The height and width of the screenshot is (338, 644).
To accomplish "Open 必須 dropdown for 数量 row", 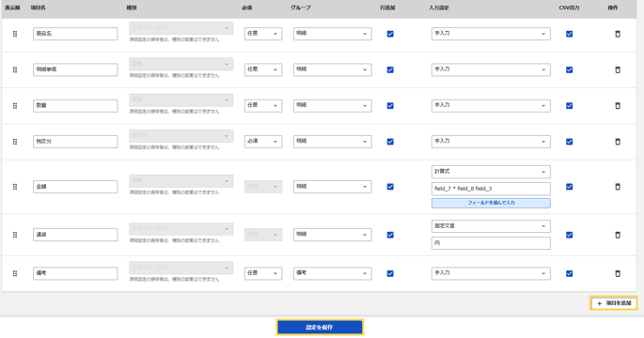I will pos(263,105).
